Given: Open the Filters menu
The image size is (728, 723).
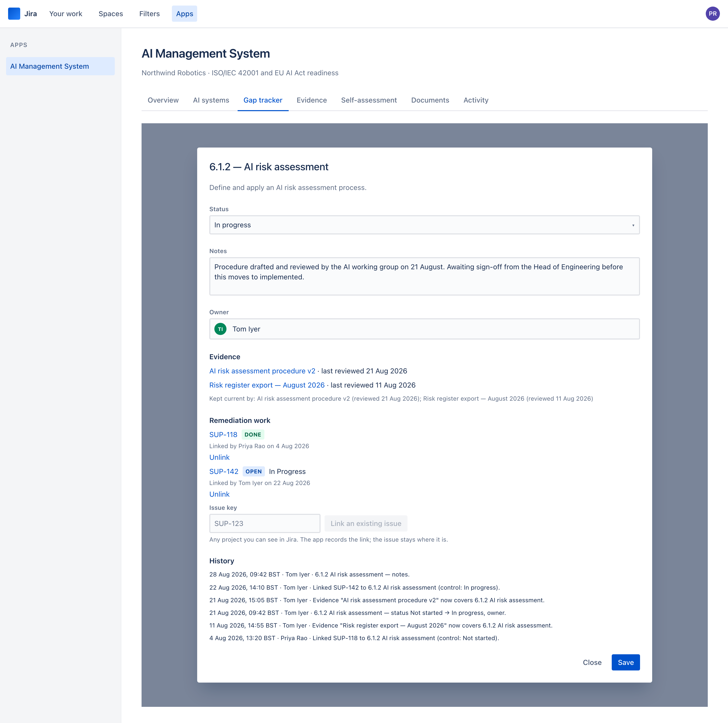Looking at the screenshot, I should point(150,14).
